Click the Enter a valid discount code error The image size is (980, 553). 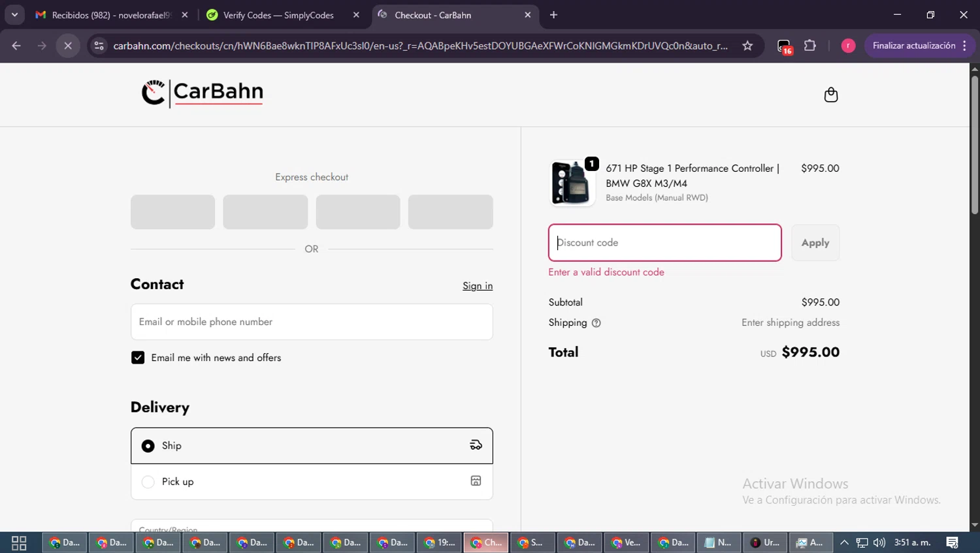pos(606,272)
